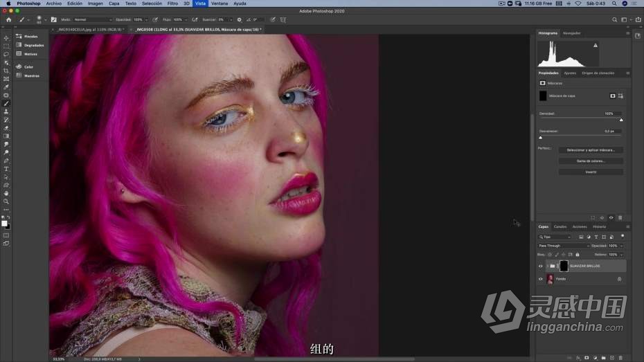Click Seleccionar y aplicar máscara button
The width and height of the screenshot is (644, 362).
pos(591,150)
